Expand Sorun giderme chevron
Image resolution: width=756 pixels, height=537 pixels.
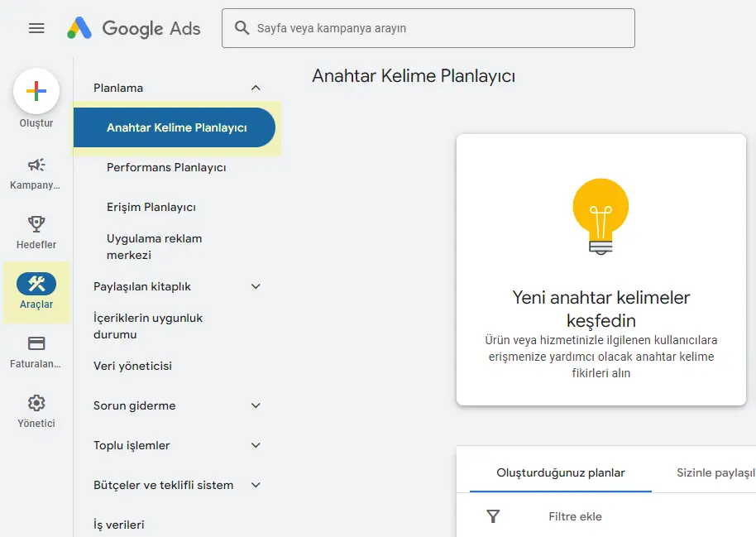pyautogui.click(x=256, y=405)
